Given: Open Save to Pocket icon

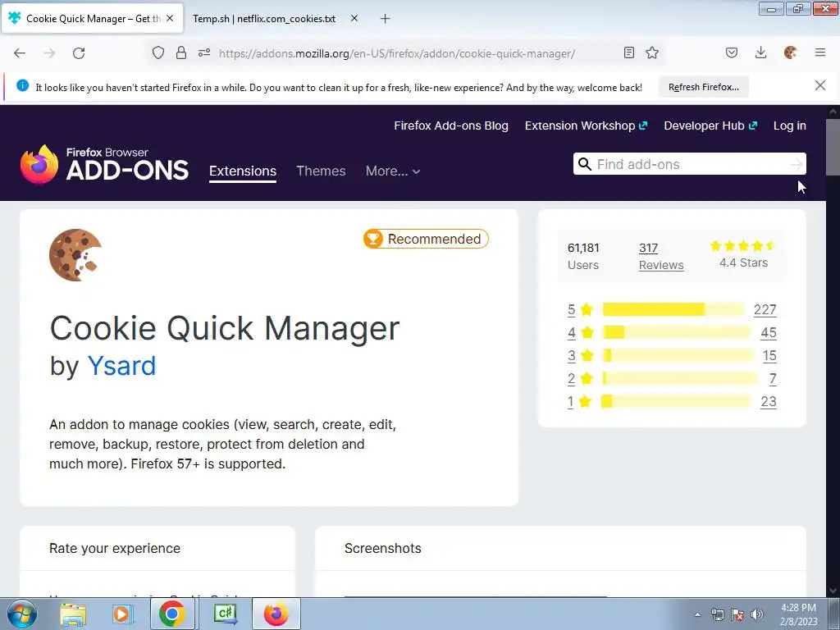Looking at the screenshot, I should (x=732, y=52).
